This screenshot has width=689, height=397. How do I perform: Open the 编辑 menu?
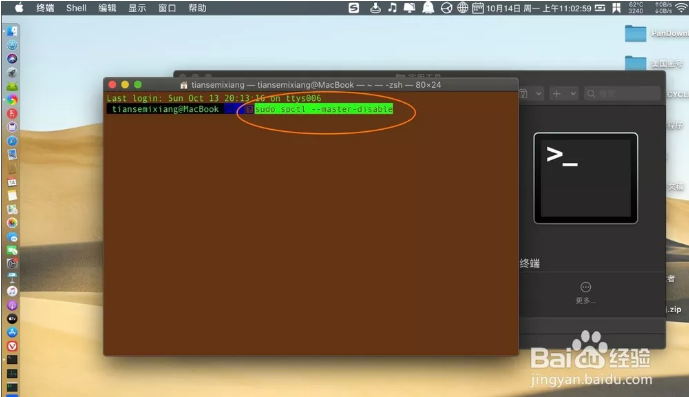[x=107, y=8]
